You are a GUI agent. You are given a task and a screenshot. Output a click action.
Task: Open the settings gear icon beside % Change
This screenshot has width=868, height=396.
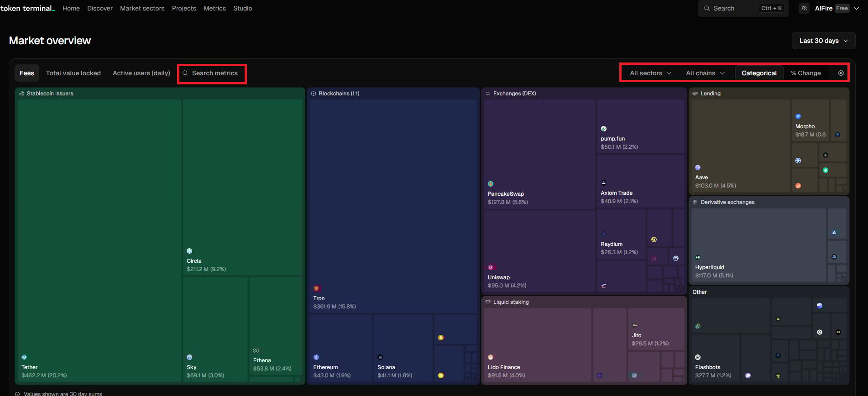pyautogui.click(x=841, y=73)
